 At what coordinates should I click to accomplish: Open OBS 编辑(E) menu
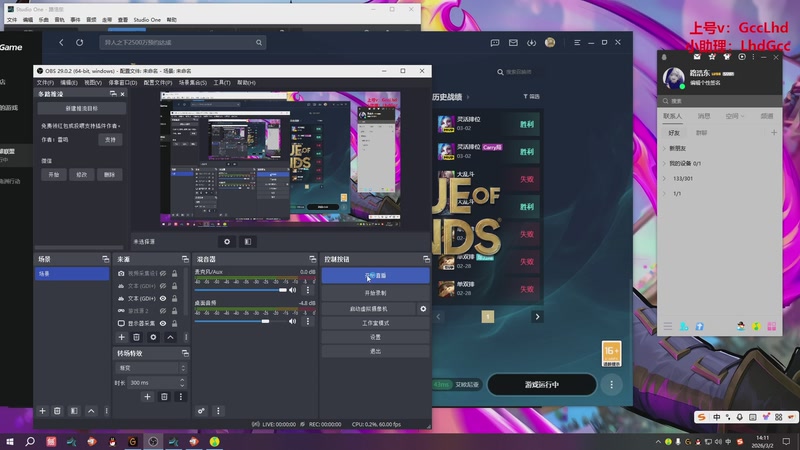click(x=69, y=83)
